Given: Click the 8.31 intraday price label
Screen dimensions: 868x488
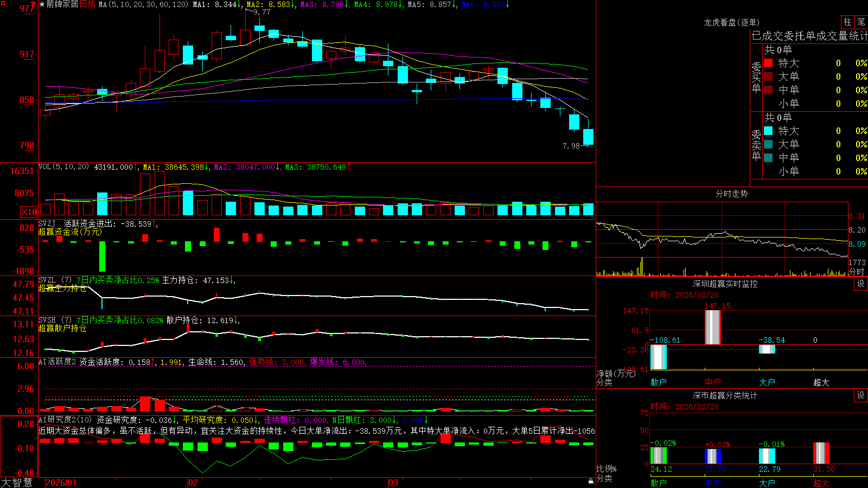Looking at the screenshot, I should [x=857, y=216].
